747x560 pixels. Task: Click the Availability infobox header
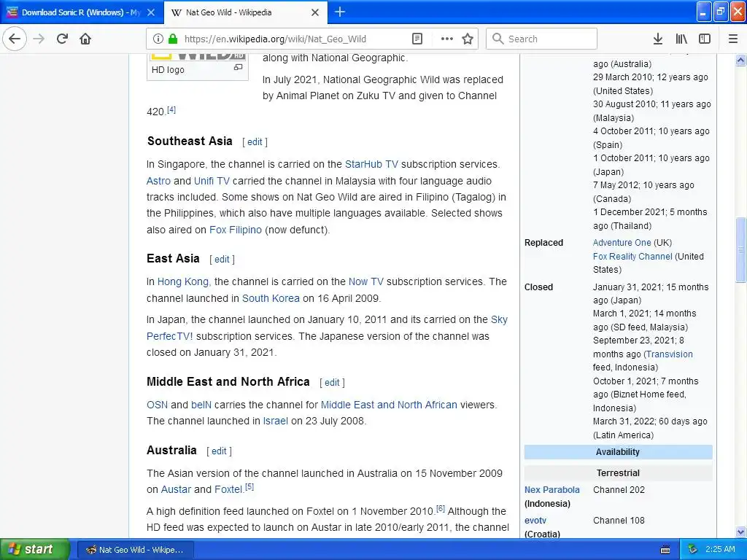tap(618, 452)
